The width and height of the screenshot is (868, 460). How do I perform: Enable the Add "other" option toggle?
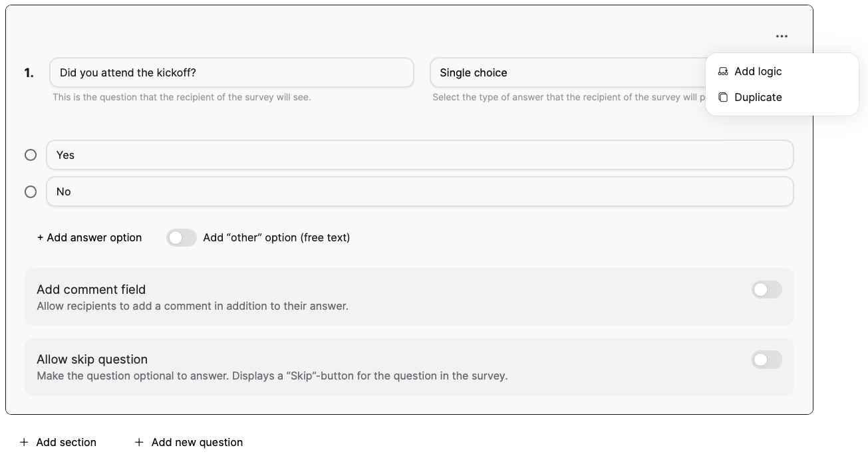181,238
